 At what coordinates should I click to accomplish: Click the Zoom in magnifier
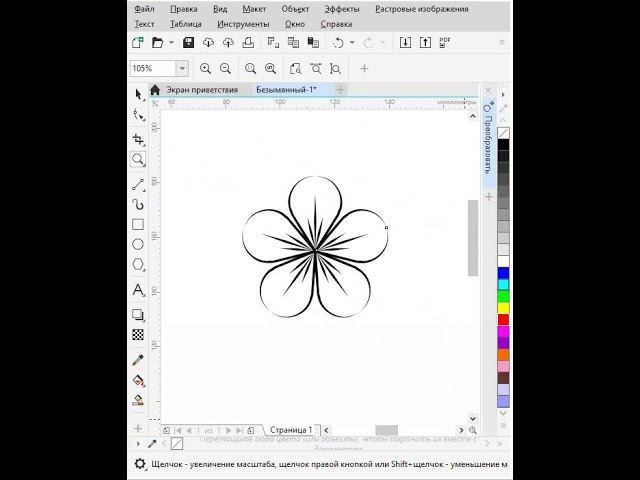pos(205,69)
